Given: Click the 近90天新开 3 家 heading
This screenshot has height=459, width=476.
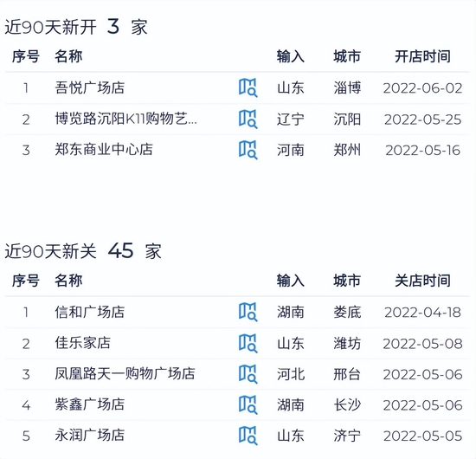Looking at the screenshot, I should (76, 27).
